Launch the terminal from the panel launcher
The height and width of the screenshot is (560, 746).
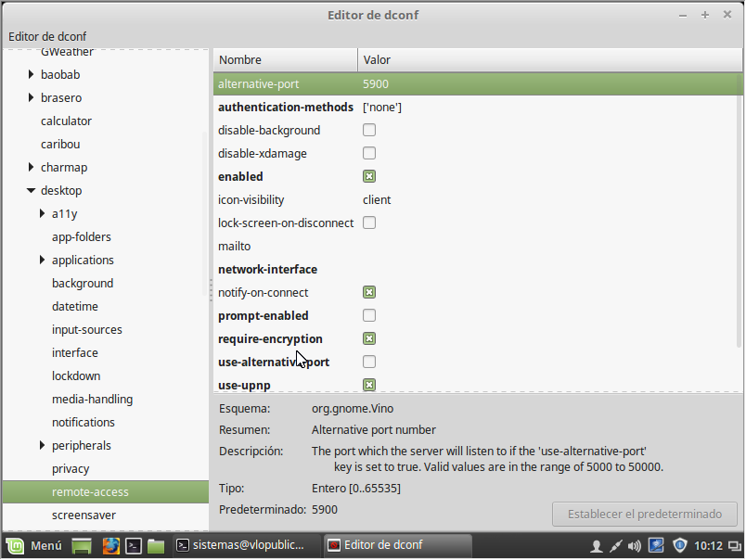pyautogui.click(x=134, y=545)
